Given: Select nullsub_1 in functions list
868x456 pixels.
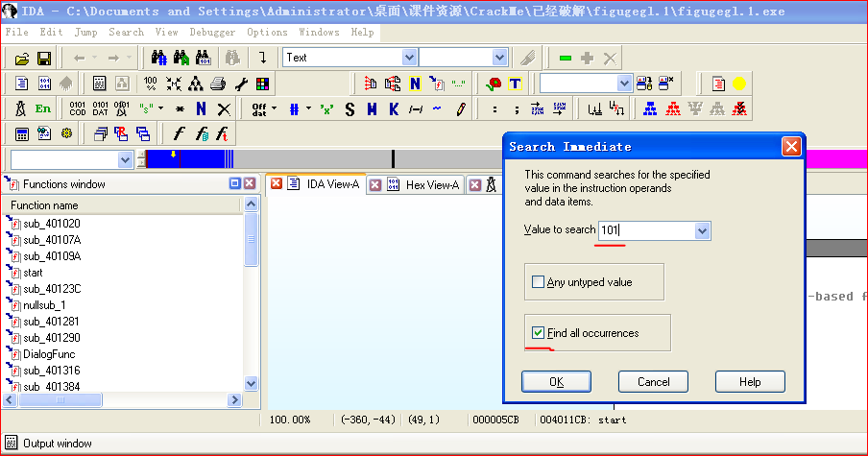Looking at the screenshot, I should click(44, 305).
